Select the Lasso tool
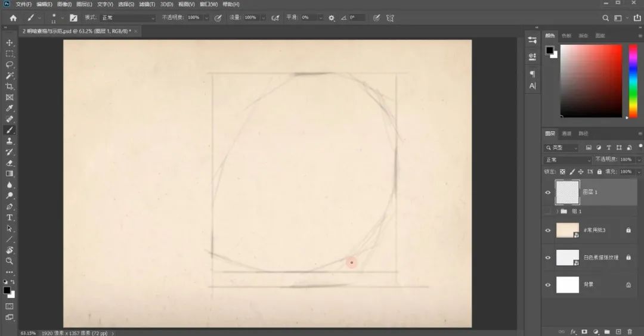This screenshot has width=644, height=336. point(10,64)
